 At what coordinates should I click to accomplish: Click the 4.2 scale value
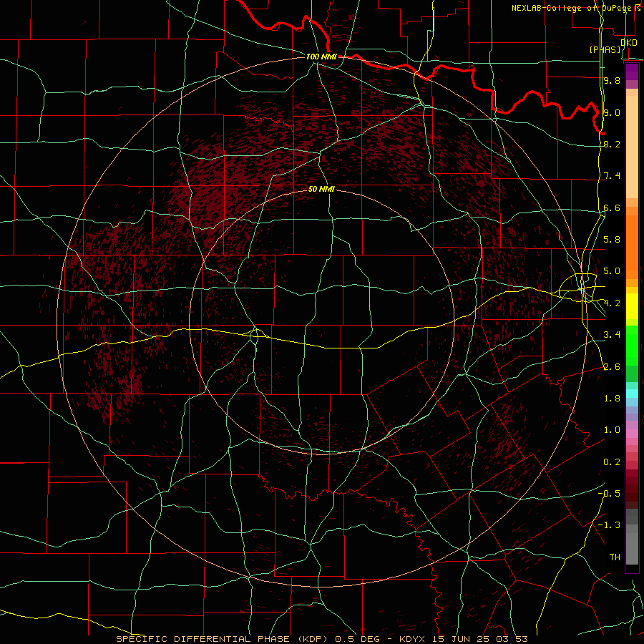(x=612, y=303)
